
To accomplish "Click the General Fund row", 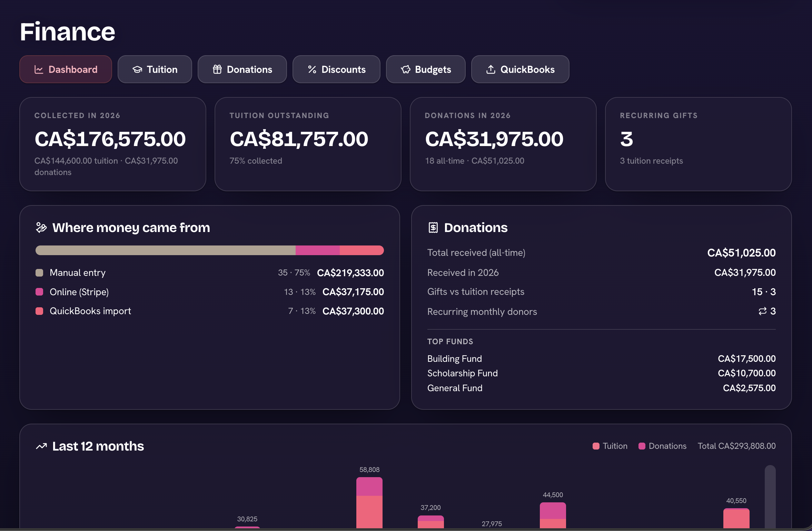I will pos(602,388).
